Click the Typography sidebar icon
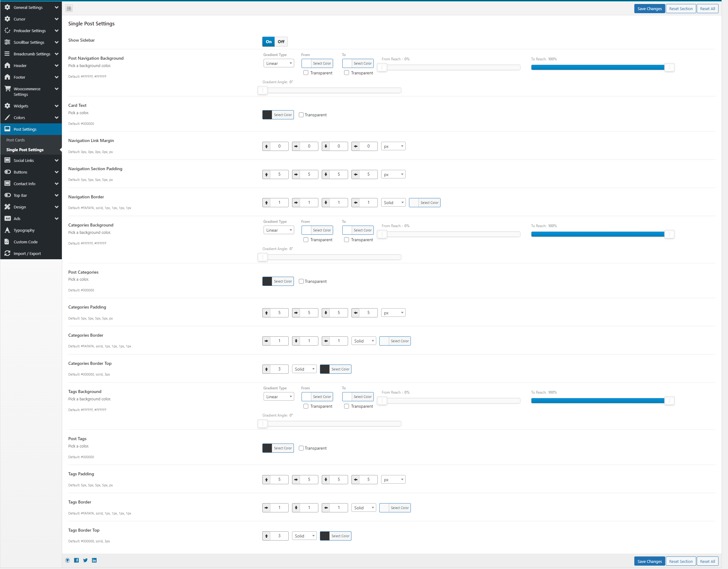The width and height of the screenshot is (728, 569). [7, 230]
